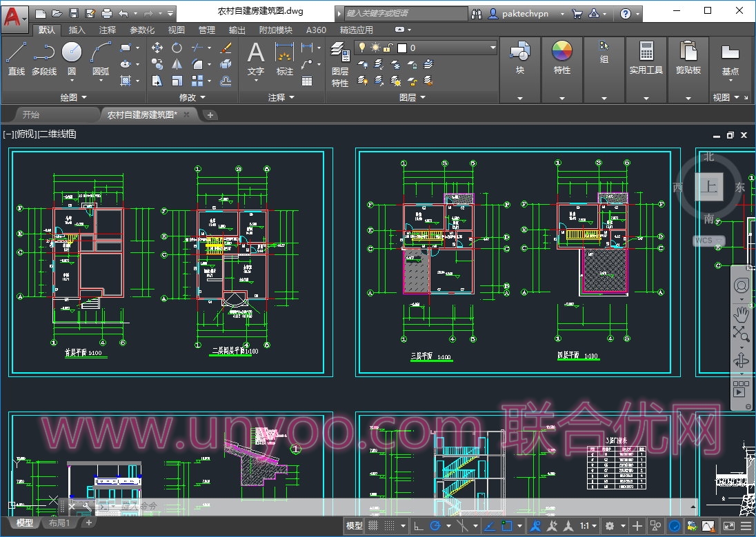The image size is (756, 537).
Task: Open the 1:1 annotation scale dropdown
Action: [x=588, y=526]
